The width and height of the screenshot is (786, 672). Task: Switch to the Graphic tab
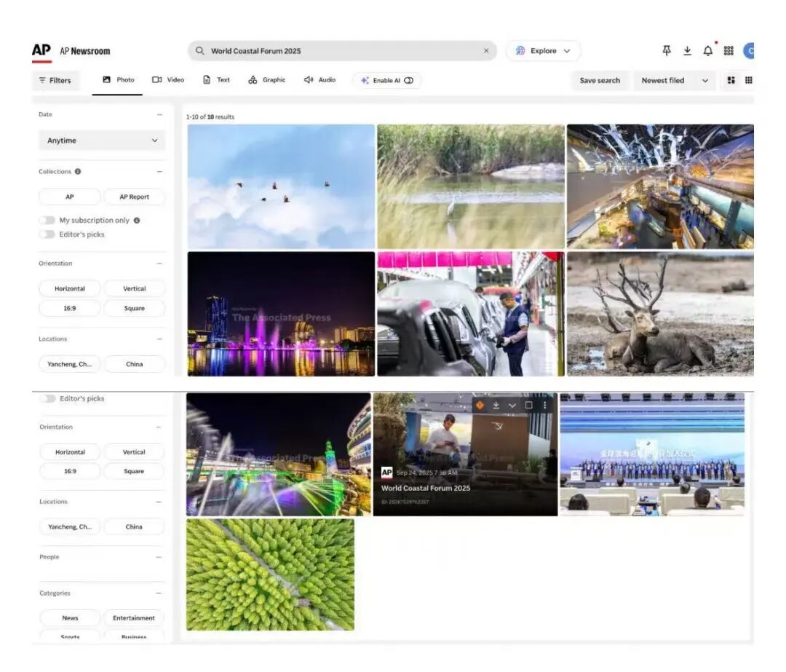tap(267, 80)
